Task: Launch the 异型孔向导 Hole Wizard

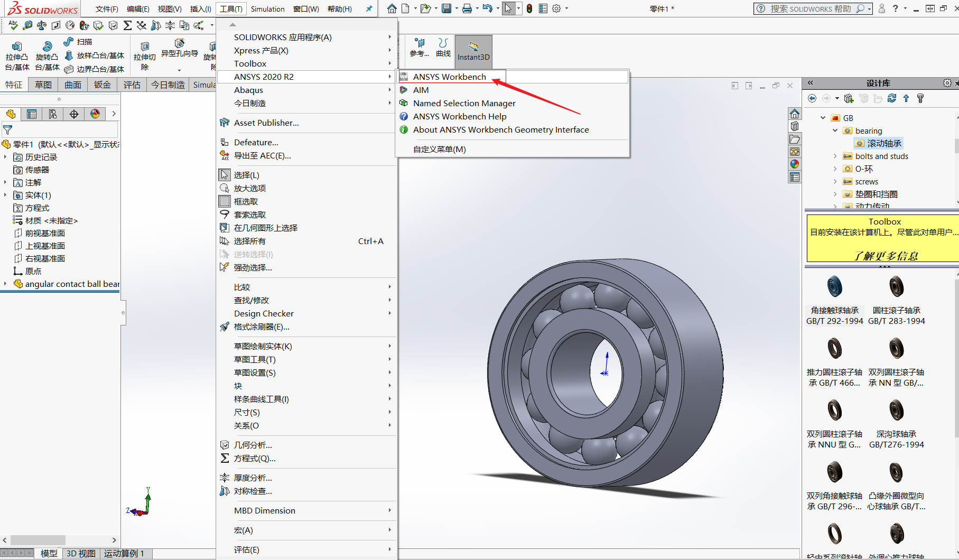Action: point(179,53)
